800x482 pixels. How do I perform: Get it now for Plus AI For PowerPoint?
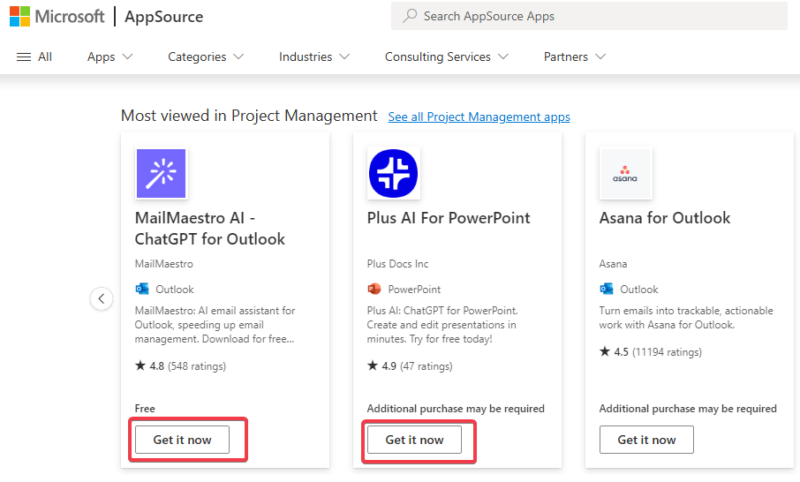pyautogui.click(x=414, y=440)
